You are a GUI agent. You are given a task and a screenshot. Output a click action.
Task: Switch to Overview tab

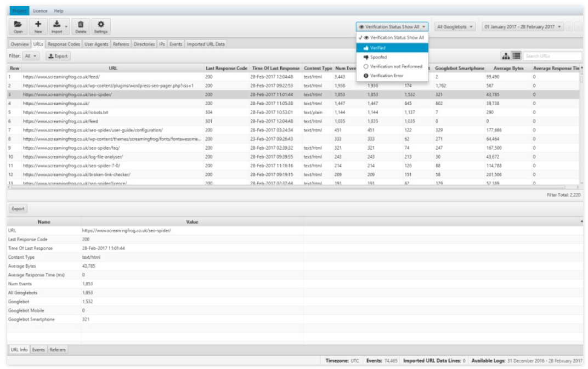pyautogui.click(x=20, y=44)
